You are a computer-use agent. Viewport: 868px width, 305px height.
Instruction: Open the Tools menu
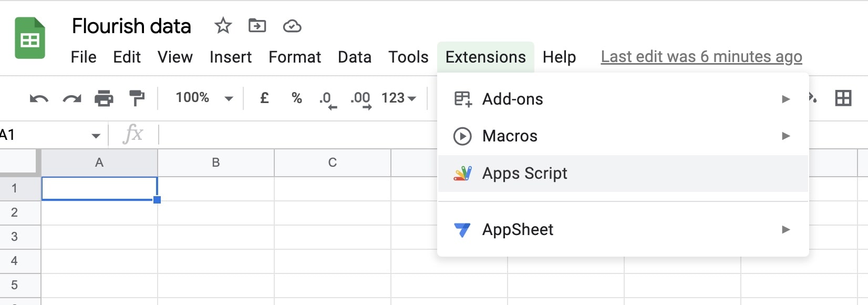pos(408,57)
